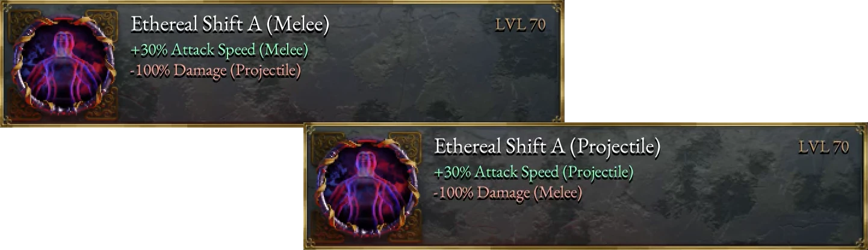The image size is (868, 250).
Task: Click the +30% Attack Speed (Melee) bonus line
Action: point(220,50)
